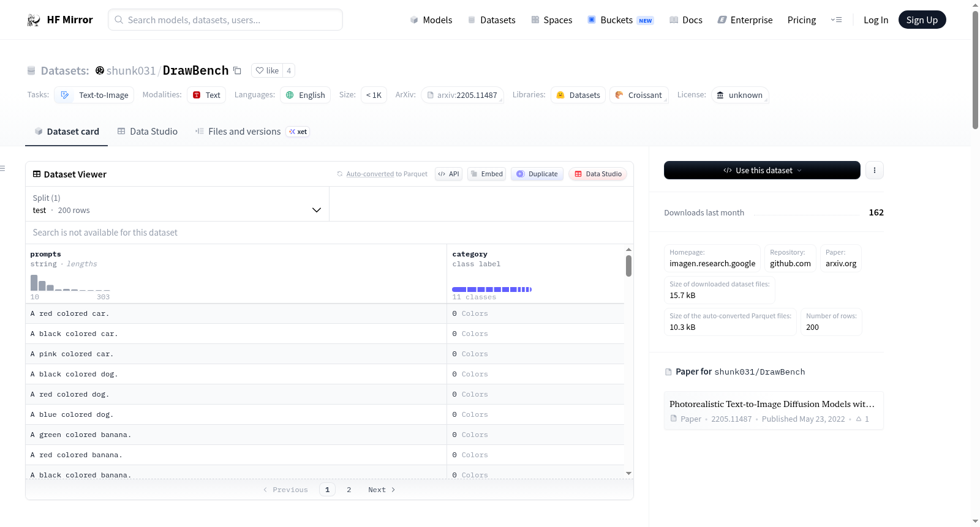Click the Next page button
The image size is (980, 527).
coord(382,490)
